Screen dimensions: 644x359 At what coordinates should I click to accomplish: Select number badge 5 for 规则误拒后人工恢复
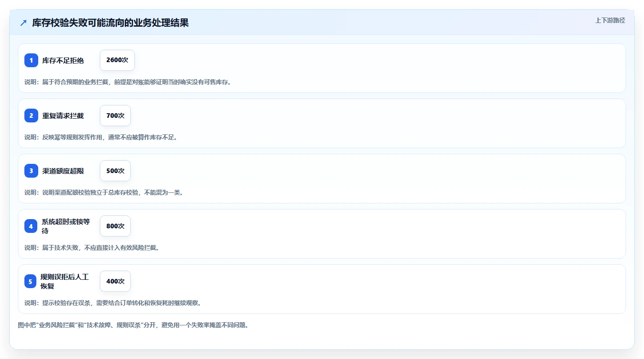(30, 281)
